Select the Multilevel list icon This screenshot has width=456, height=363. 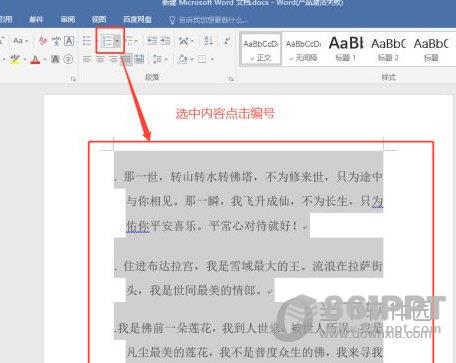[x=129, y=41]
